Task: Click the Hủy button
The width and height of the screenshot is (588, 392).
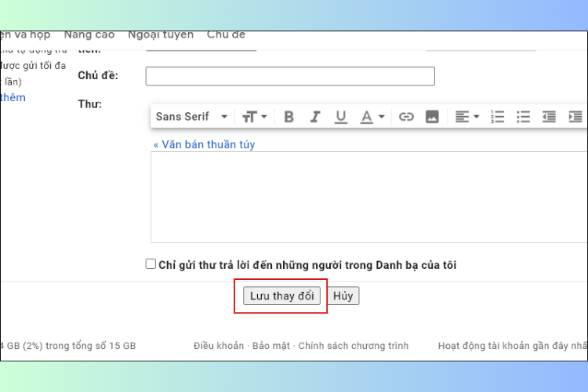Action: click(x=343, y=296)
